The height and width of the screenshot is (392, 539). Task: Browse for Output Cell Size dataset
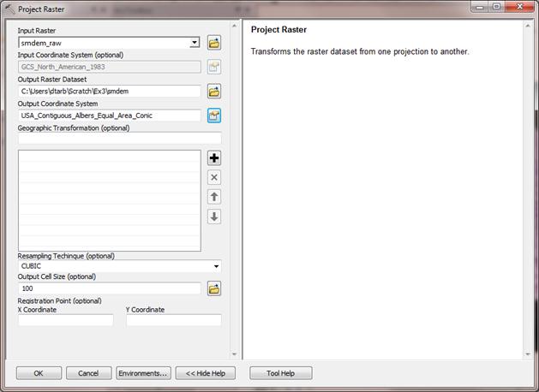[214, 288]
